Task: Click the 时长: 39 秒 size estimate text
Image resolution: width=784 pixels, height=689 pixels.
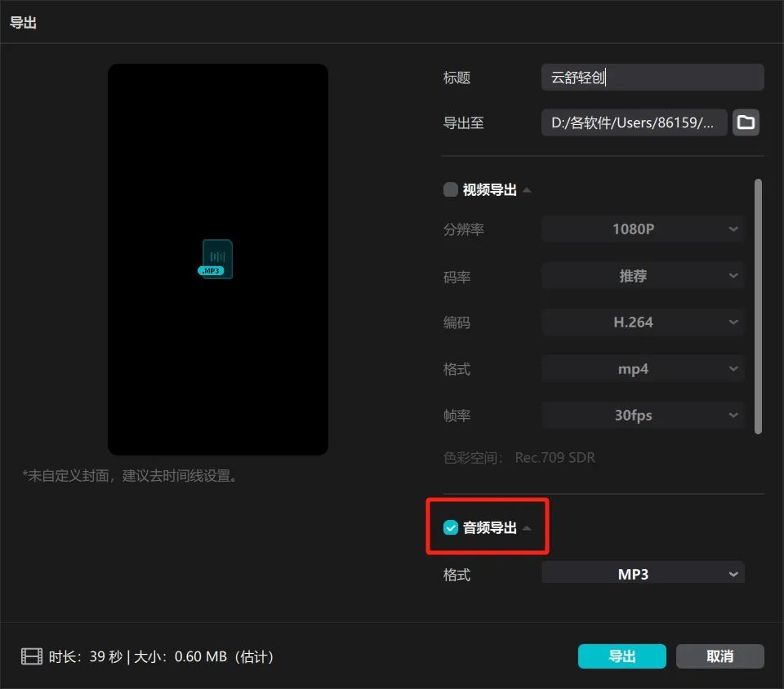Action: tap(161, 656)
